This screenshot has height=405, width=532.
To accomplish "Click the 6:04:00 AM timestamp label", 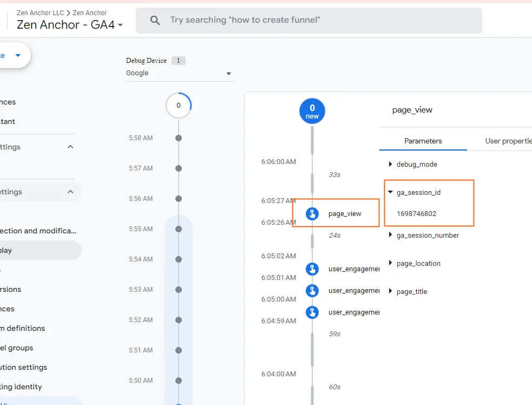I will (x=278, y=374).
